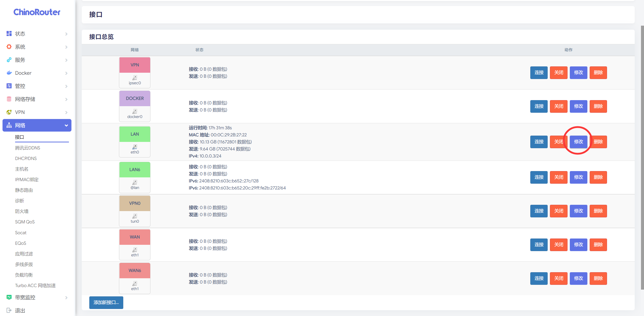
Task: Click 连接 button for the VPN interface
Action: [539, 72]
